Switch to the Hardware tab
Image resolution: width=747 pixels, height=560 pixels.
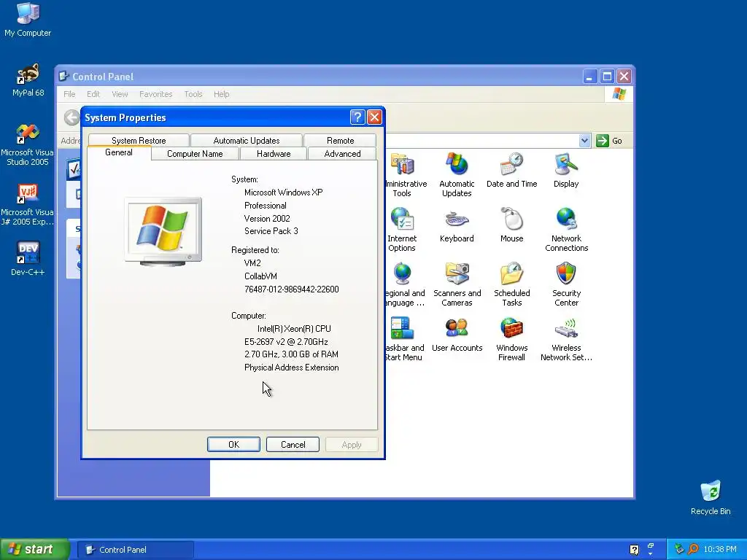(x=274, y=154)
